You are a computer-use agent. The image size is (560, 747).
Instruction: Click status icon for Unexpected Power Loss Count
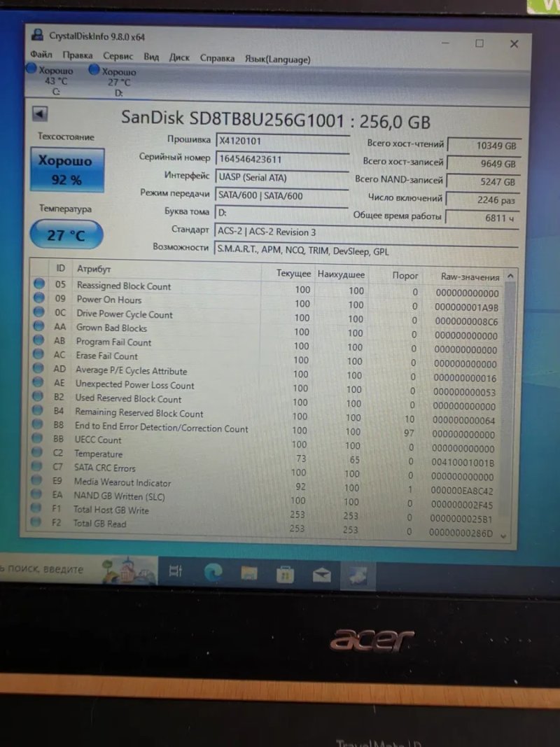click(38, 382)
